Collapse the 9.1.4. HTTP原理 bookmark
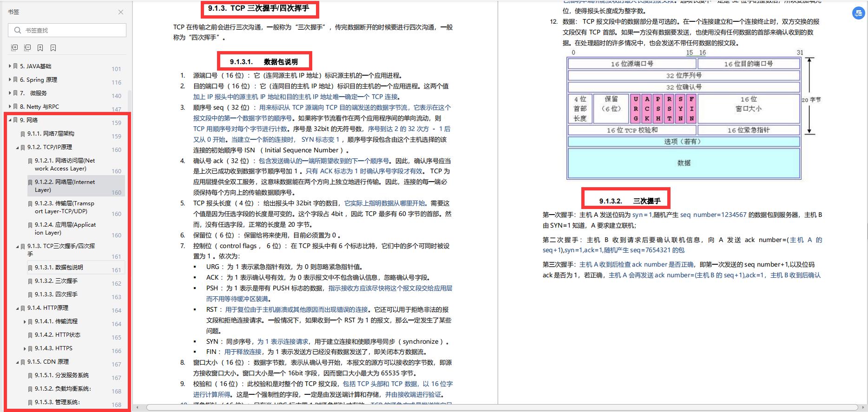868x412 pixels. 17,308
